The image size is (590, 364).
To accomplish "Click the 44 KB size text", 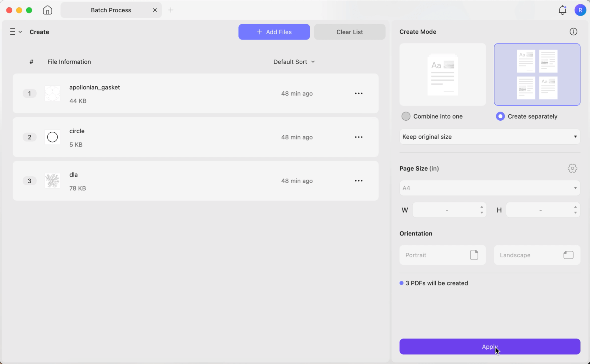I will tap(78, 101).
